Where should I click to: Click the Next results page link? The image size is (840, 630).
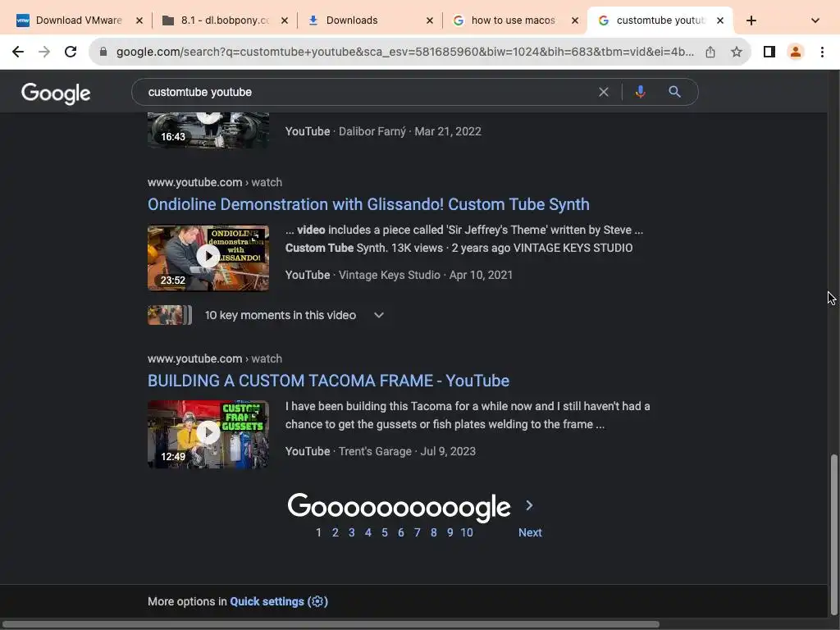coord(530,532)
